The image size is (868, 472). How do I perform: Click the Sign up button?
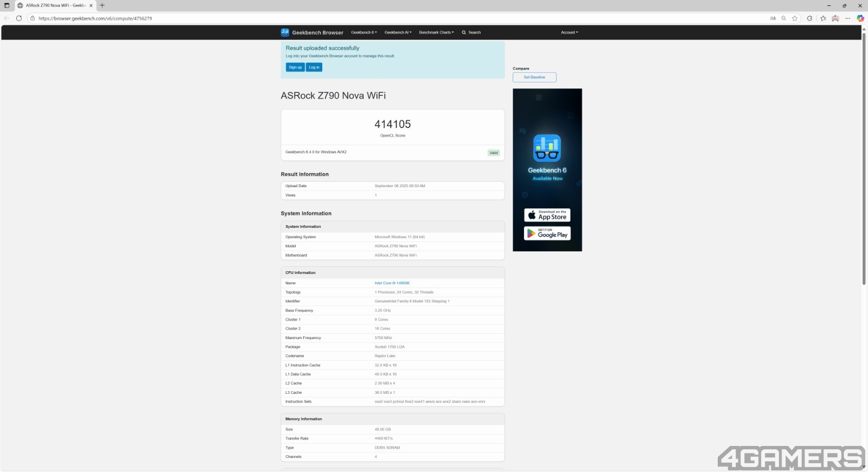point(295,67)
